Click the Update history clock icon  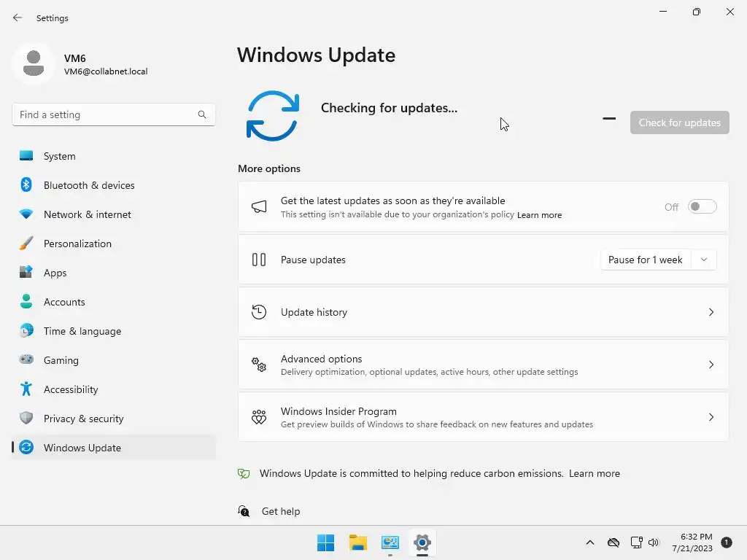point(259,312)
